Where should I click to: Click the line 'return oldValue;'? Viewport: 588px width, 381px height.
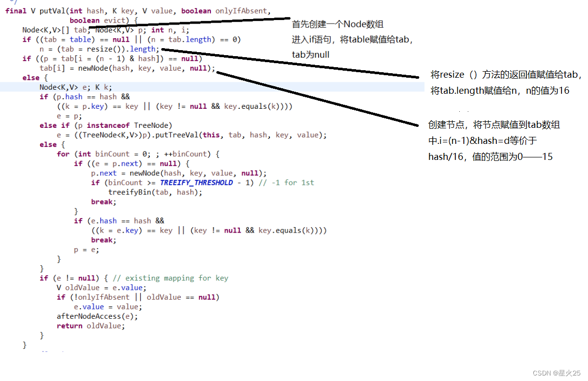(x=91, y=326)
